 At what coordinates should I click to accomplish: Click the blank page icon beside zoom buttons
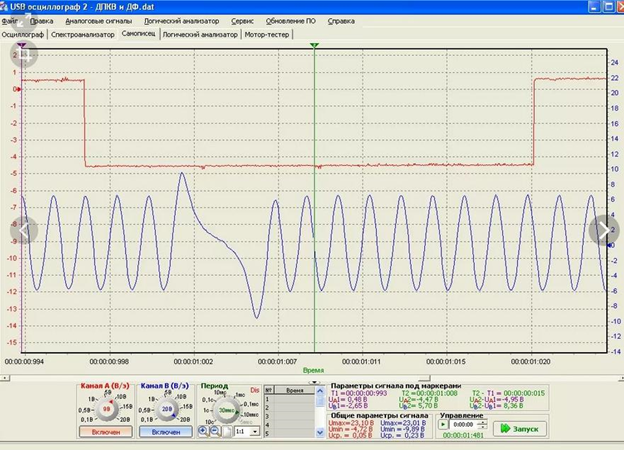[227, 431]
